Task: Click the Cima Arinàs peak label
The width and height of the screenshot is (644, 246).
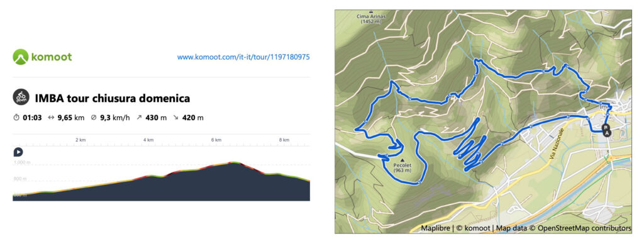Action: (371, 18)
